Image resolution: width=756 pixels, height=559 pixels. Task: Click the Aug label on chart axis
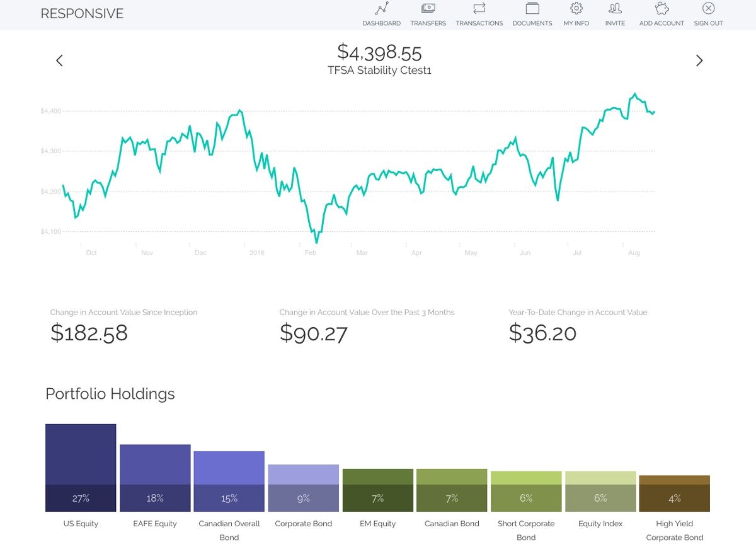coord(634,253)
